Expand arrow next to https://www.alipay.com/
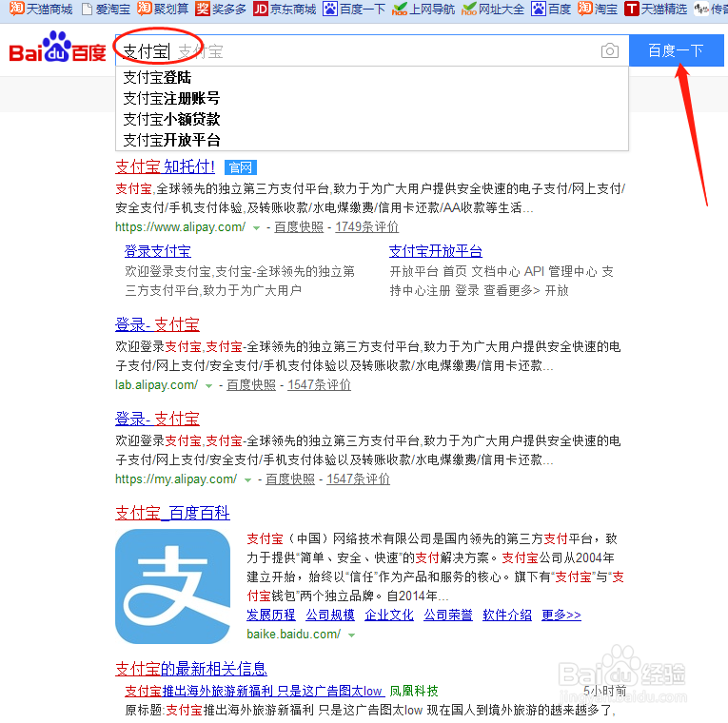728x723 pixels. tap(256, 228)
